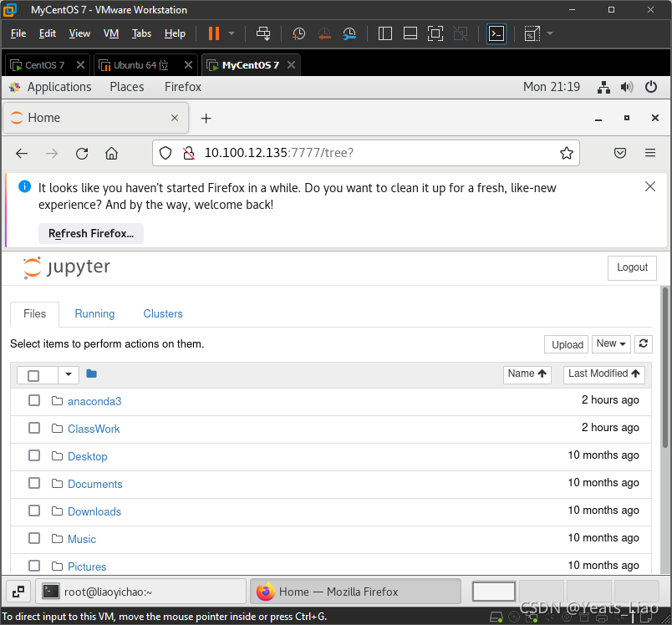
Task: Switch to the Running tab
Action: tap(94, 314)
